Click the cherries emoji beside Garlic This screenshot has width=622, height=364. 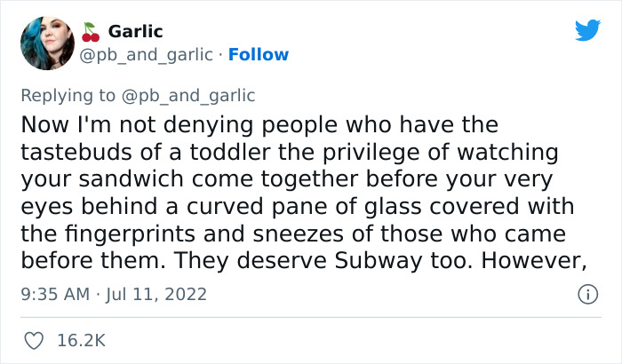(89, 32)
